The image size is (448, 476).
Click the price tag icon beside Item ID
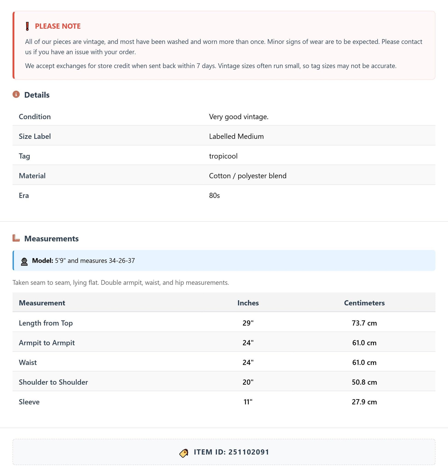pyautogui.click(x=184, y=453)
